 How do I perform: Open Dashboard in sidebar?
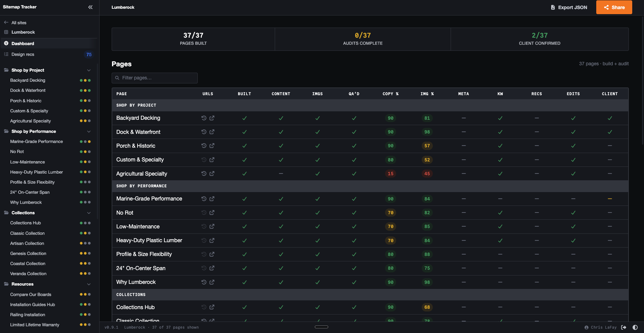coord(49,43)
